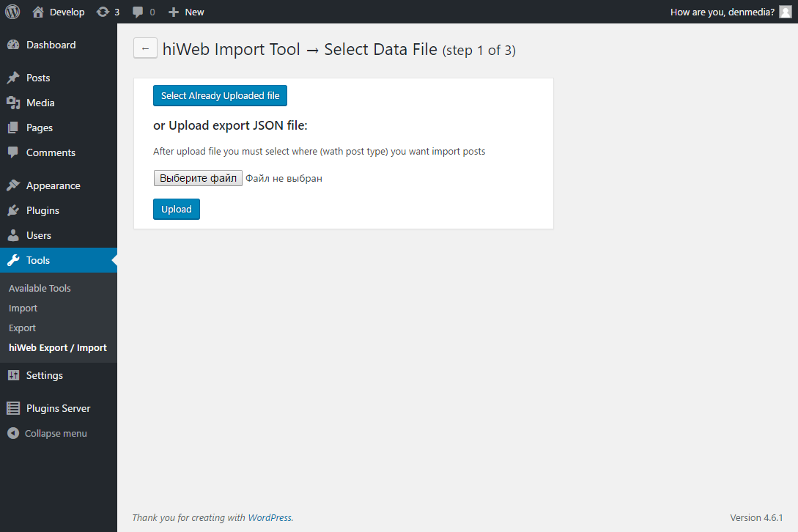The height and width of the screenshot is (532, 798).
Task: Click the WordPress logo icon
Action: [12, 12]
